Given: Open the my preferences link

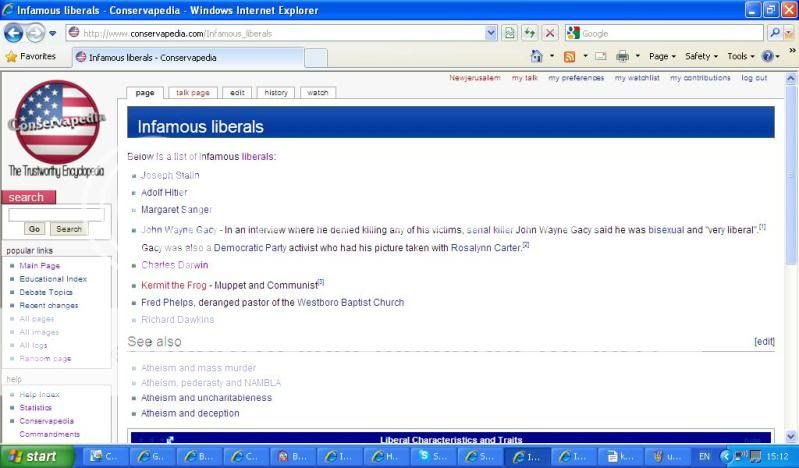Looking at the screenshot, I should 576,78.
